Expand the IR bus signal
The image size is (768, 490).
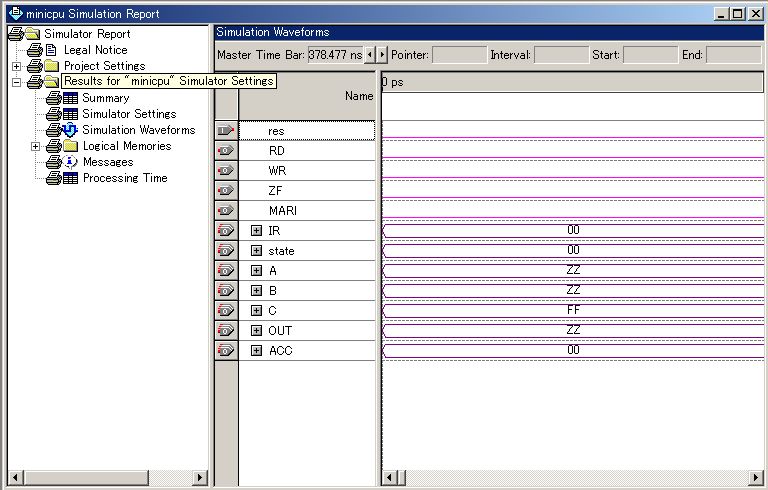pos(257,231)
